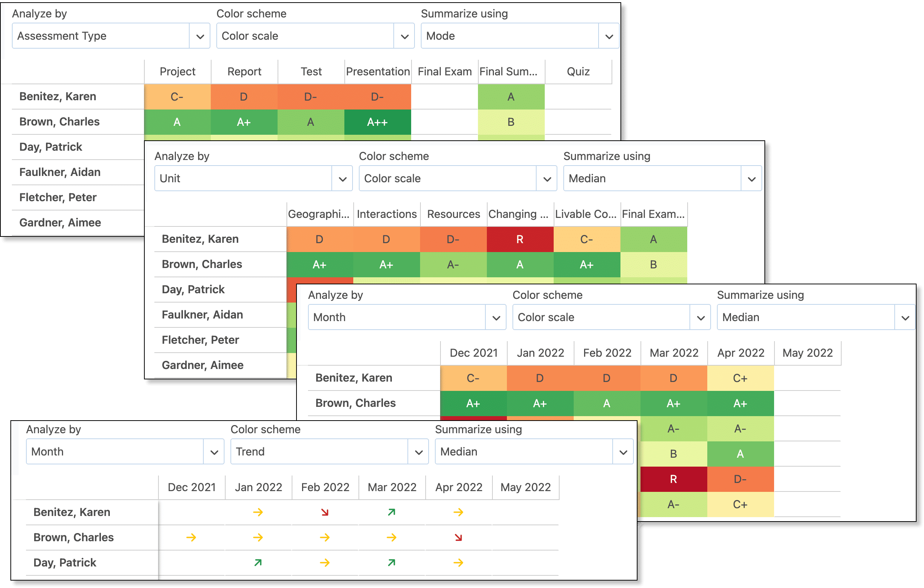This screenshot has height=588, width=924.
Task: Select Brown, Charles in the Trend table
Action: point(73,538)
